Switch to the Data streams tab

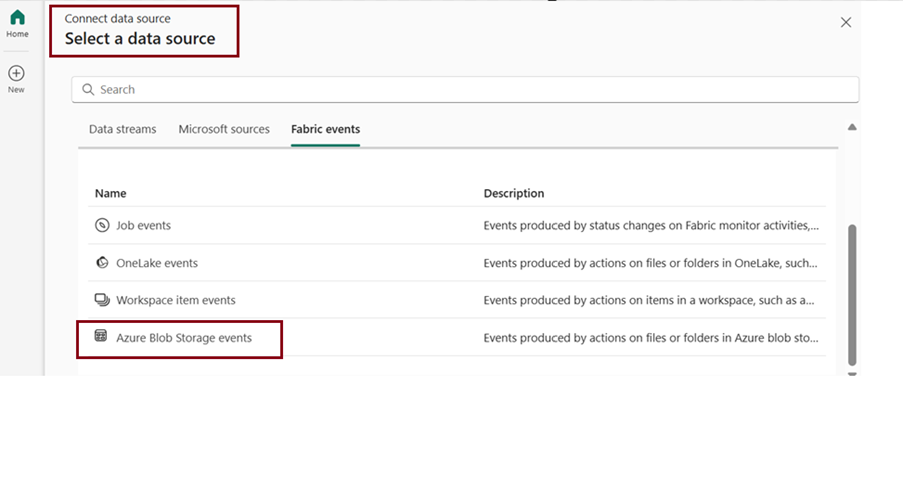[x=122, y=129]
